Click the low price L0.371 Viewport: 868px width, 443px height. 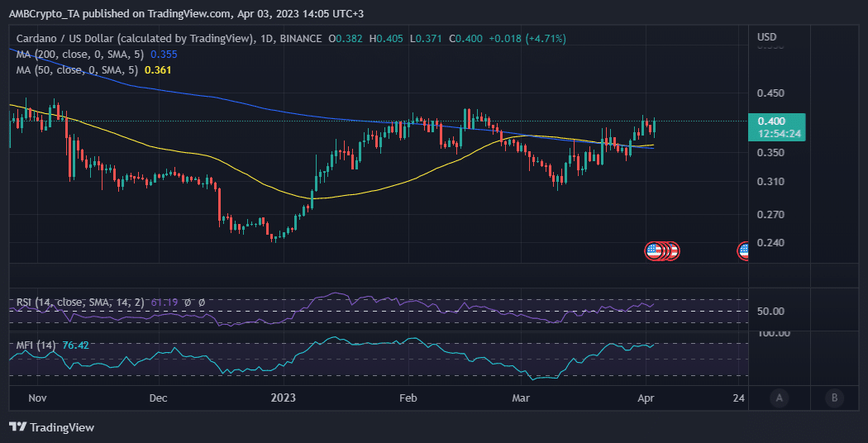coord(427,39)
